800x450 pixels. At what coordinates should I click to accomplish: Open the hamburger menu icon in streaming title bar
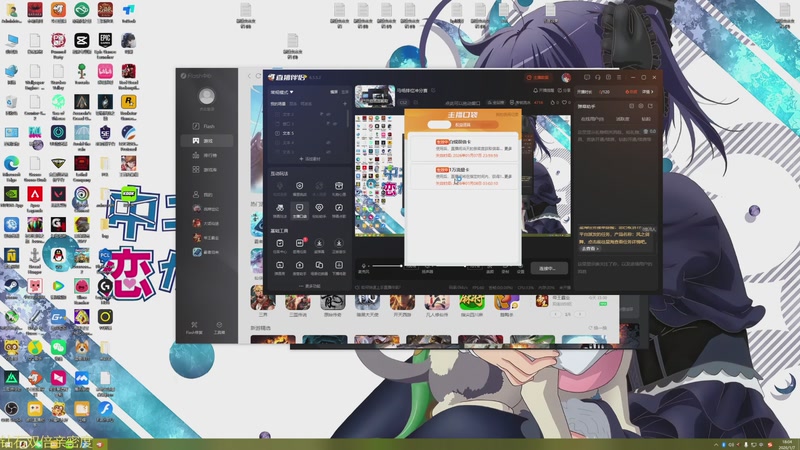coord(619,78)
